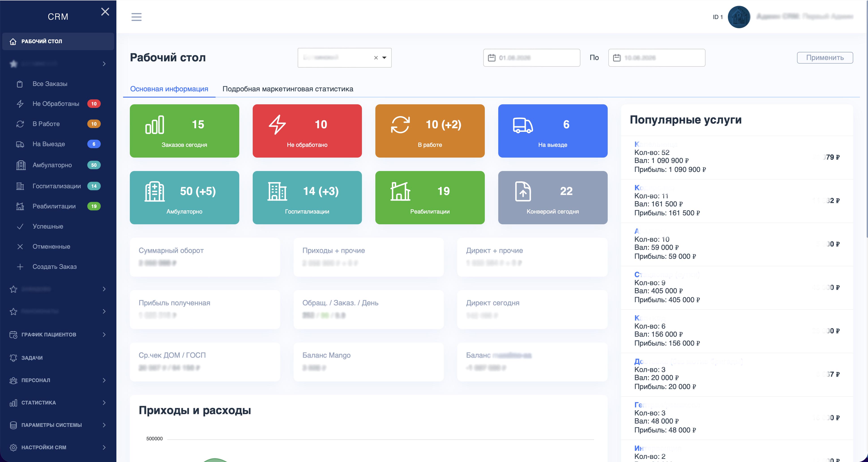The image size is (868, 462).
Task: Open the teal Амбулаторно 50 (+5) card
Action: (184, 197)
